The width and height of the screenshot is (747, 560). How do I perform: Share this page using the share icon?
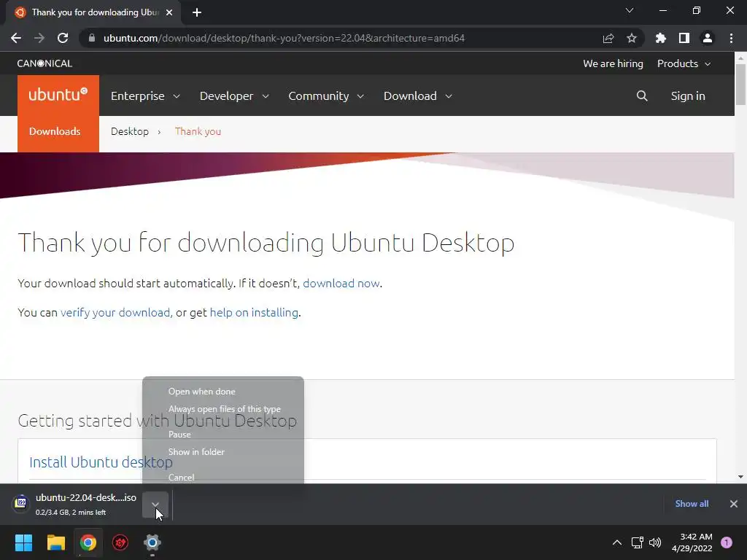608,38
